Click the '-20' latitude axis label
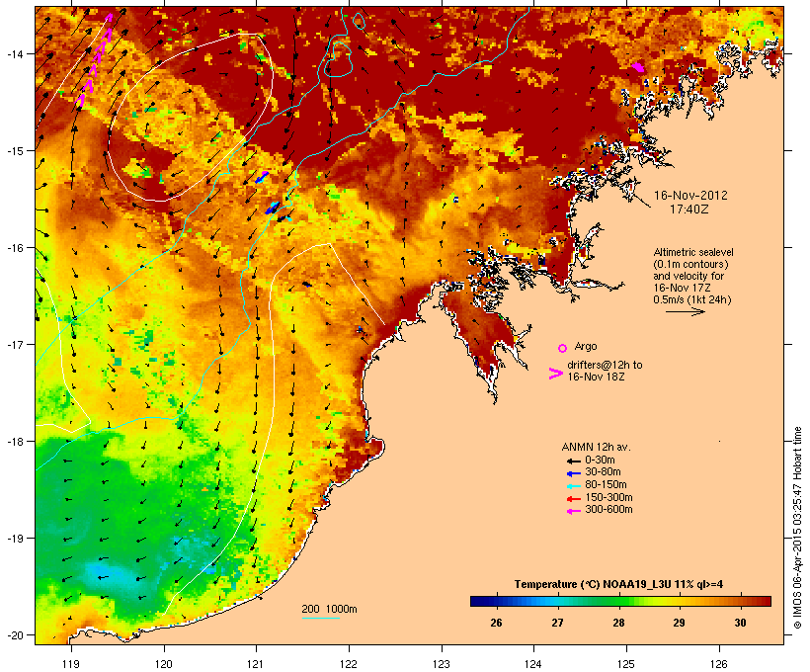The width and height of the screenshot is (810, 672). (x=13, y=635)
